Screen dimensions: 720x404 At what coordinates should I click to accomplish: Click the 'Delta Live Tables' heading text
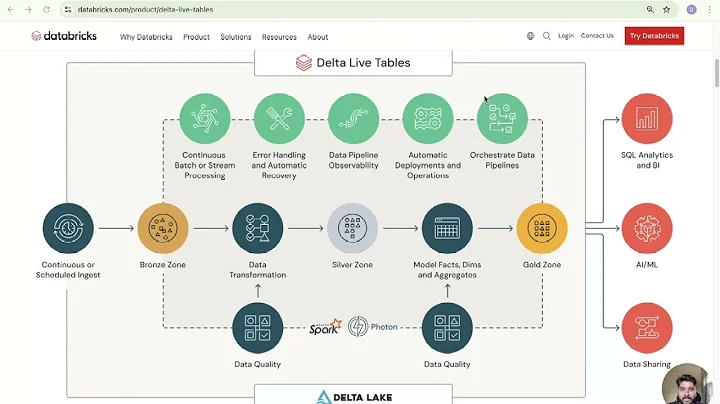(x=363, y=62)
